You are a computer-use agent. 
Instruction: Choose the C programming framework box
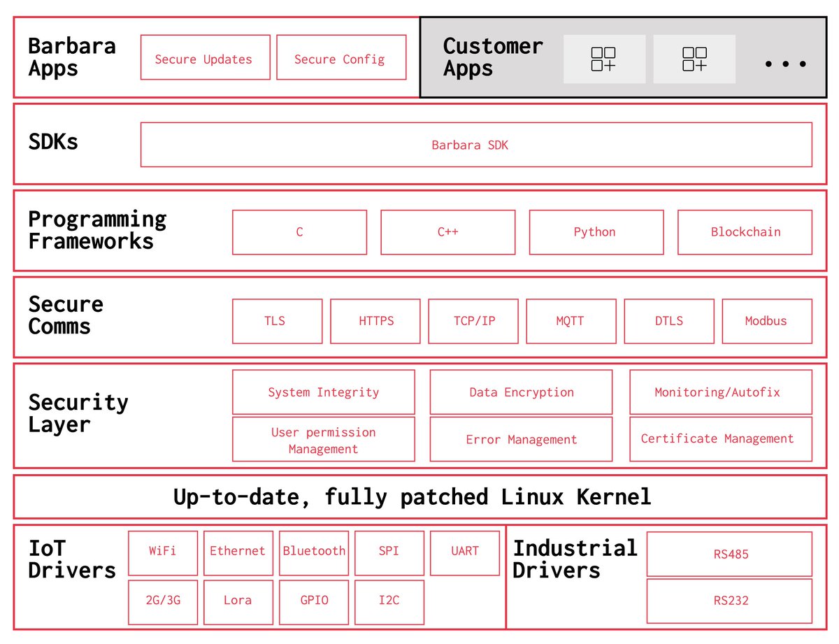click(299, 232)
